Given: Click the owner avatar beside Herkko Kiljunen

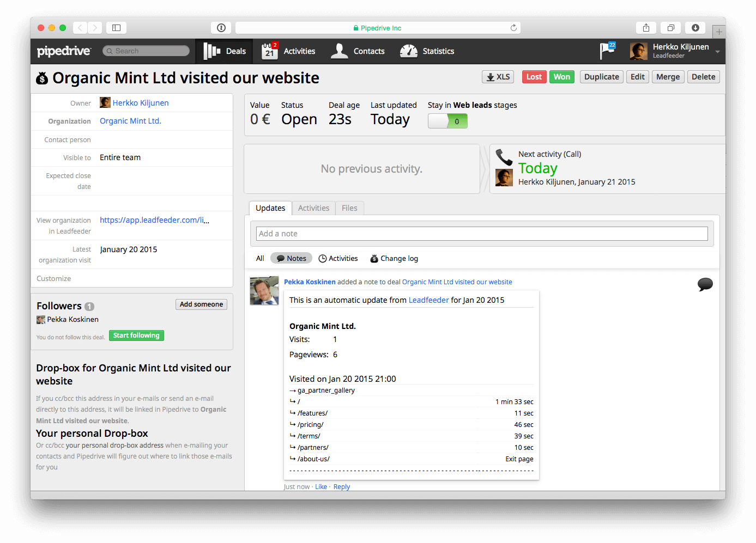Looking at the screenshot, I should click(x=105, y=102).
